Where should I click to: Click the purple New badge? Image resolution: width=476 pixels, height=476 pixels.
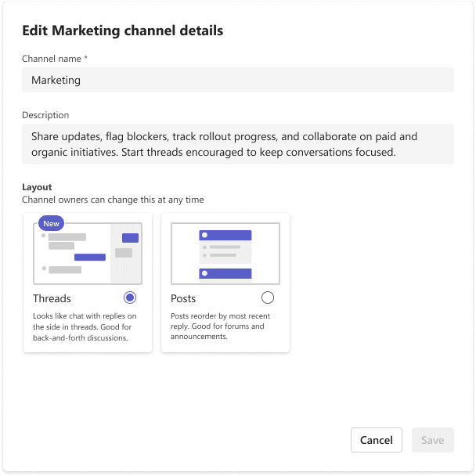point(51,223)
